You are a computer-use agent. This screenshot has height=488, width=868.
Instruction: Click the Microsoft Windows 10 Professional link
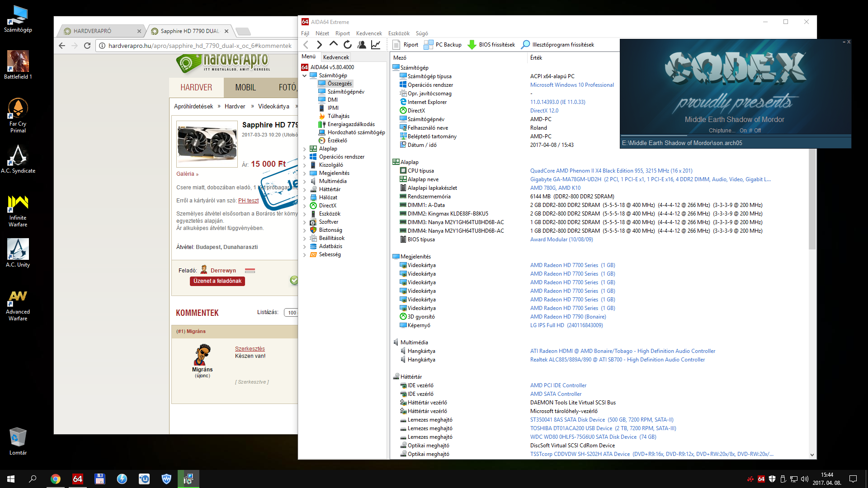572,85
